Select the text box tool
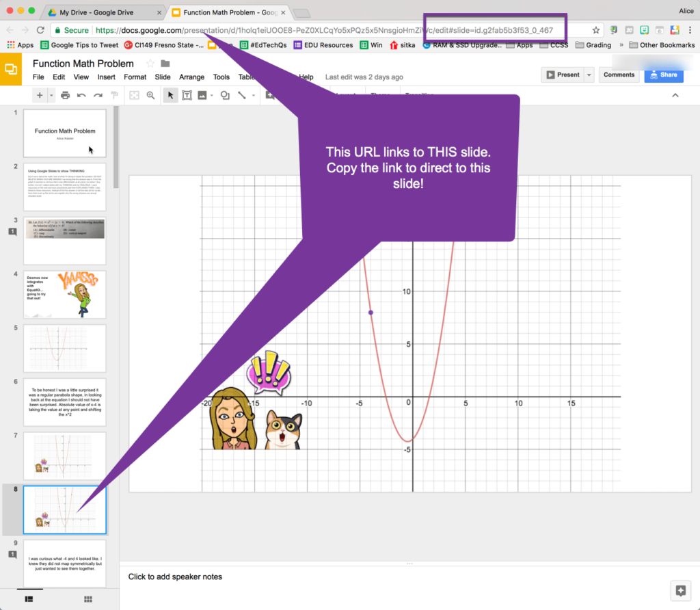The image size is (700, 610). point(187,95)
